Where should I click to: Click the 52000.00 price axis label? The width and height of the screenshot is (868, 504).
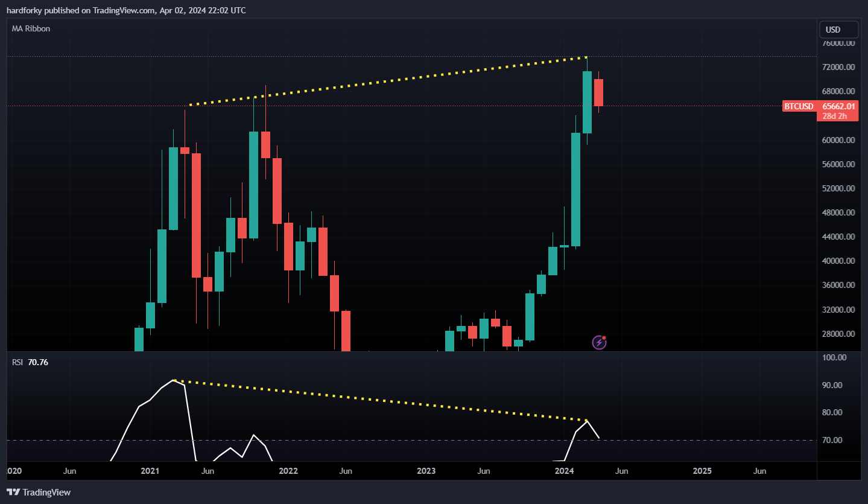pos(838,188)
